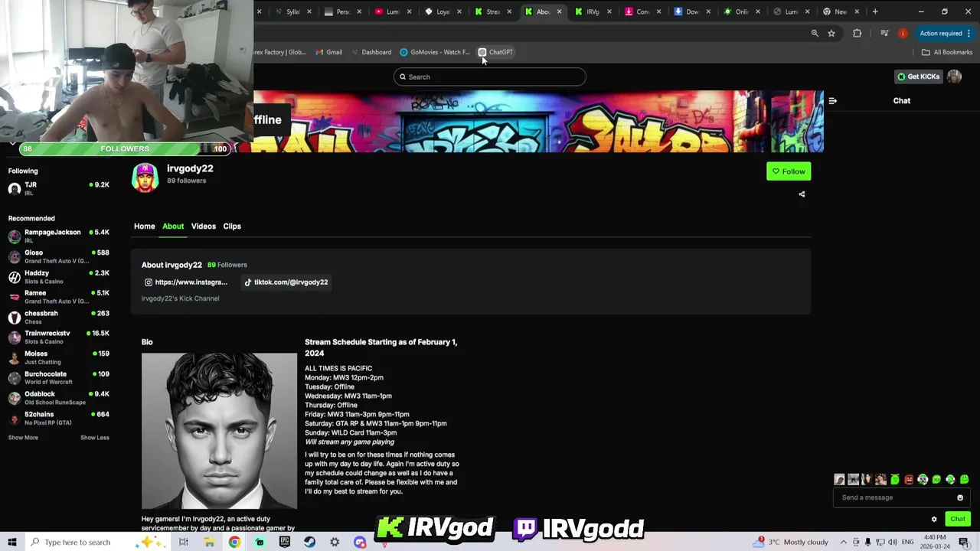Open the Gloso recommended channel
The height and width of the screenshot is (551, 980).
58,256
